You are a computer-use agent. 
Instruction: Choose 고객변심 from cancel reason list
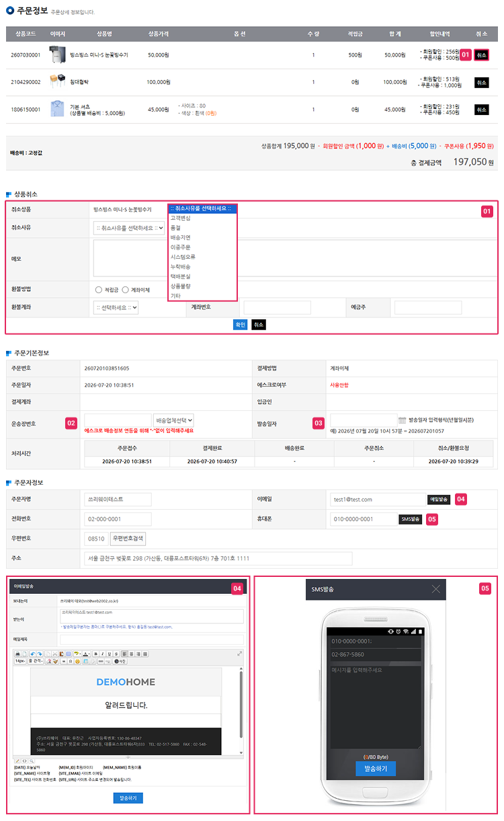202,218
